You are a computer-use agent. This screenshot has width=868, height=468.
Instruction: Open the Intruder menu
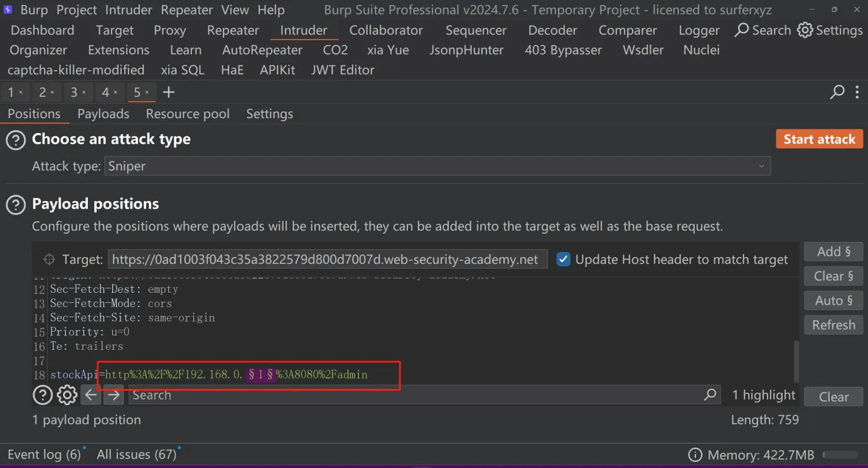pos(129,10)
